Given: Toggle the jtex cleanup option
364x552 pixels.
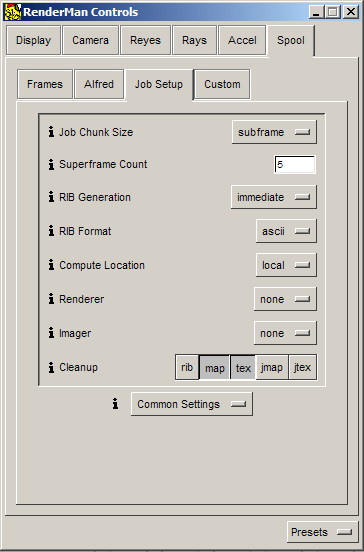Looking at the screenshot, I should click(x=302, y=367).
